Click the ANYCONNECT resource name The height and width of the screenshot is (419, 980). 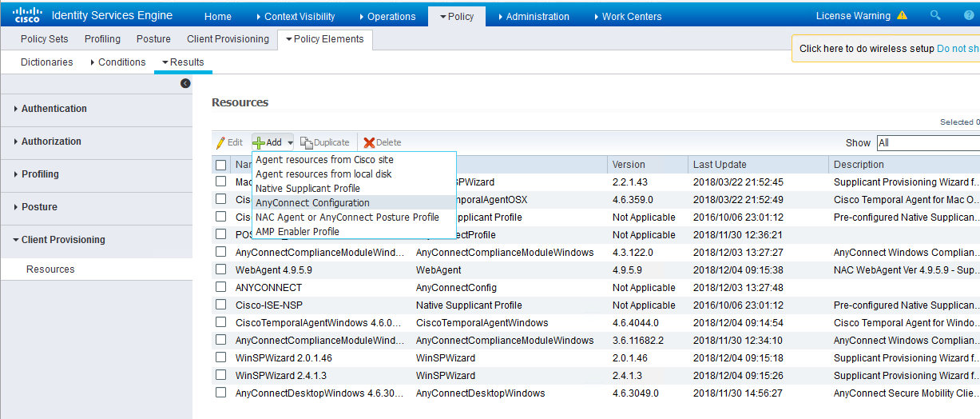pos(269,288)
